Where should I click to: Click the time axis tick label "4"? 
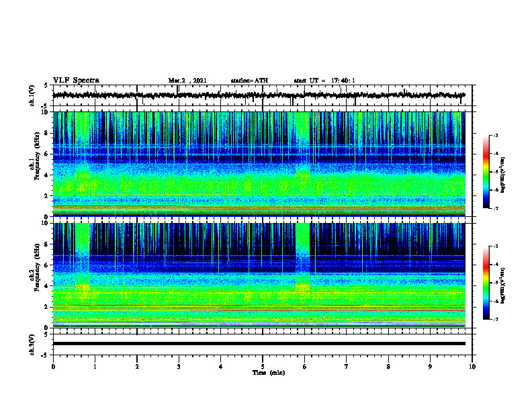[221, 367]
